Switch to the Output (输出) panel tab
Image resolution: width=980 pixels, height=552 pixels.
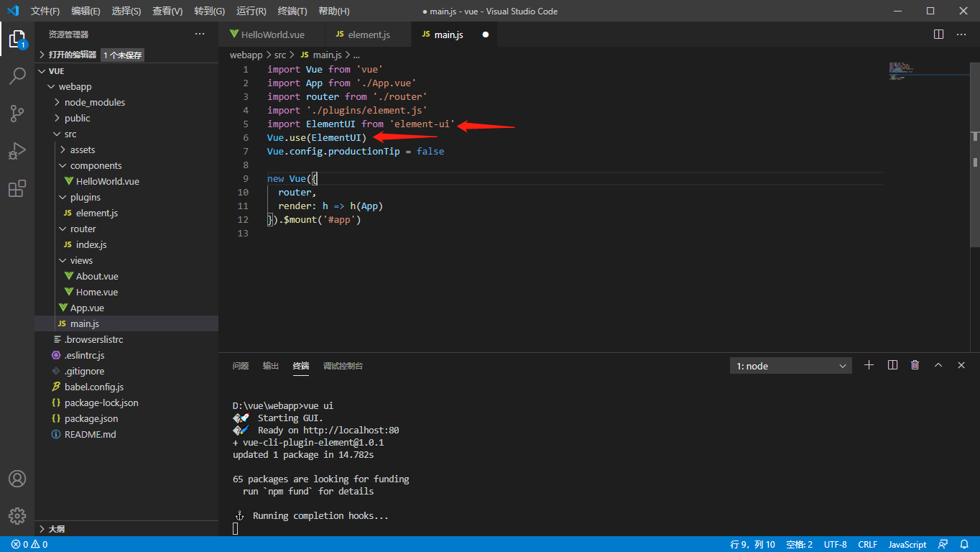271,366
